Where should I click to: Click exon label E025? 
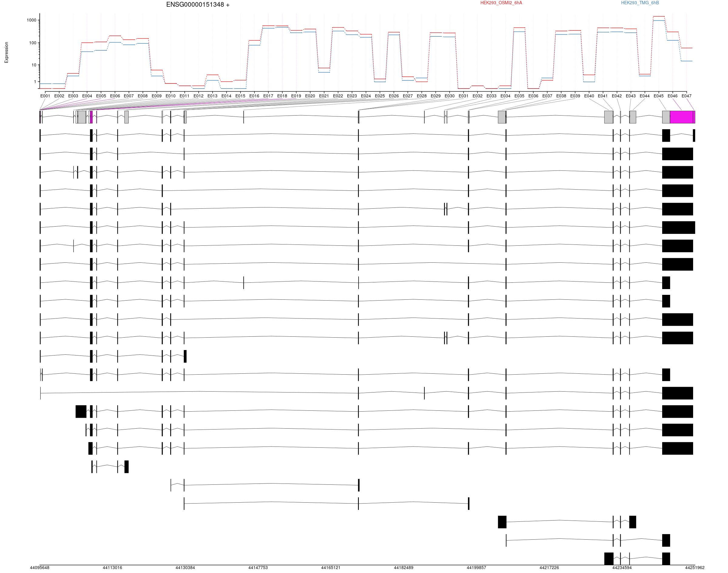point(380,96)
